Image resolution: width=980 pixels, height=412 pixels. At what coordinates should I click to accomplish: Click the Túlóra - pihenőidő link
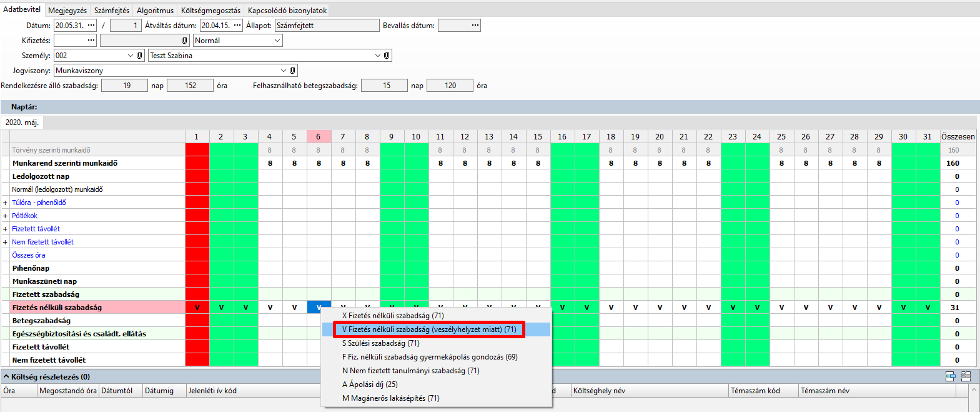(39, 203)
